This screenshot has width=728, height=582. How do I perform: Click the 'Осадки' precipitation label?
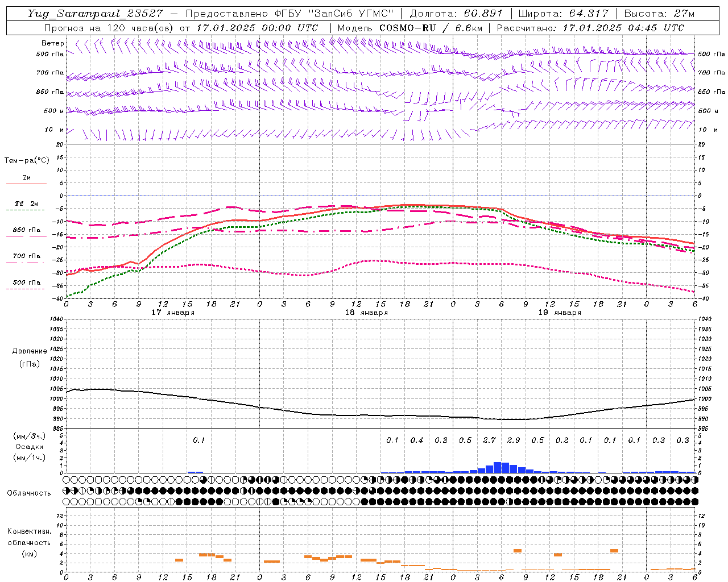pos(30,447)
